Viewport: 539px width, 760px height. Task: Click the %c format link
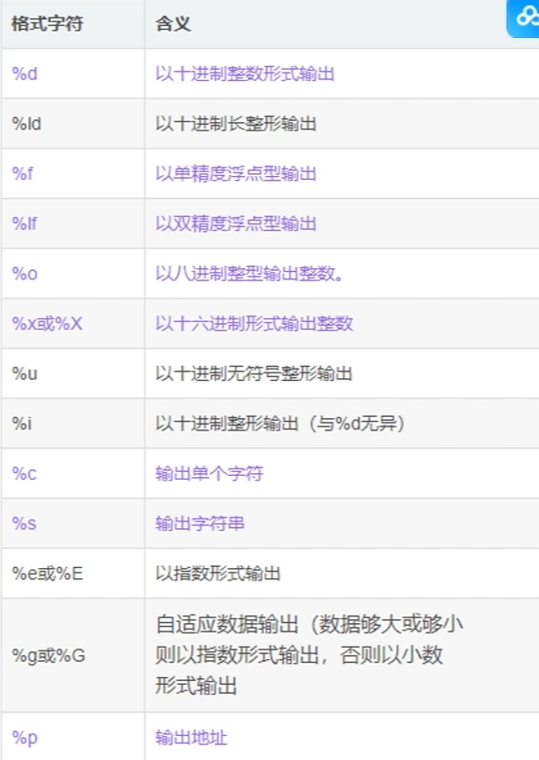[x=24, y=474]
